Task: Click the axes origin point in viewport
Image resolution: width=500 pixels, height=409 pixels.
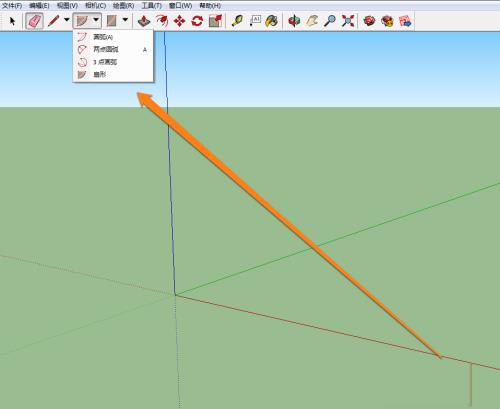Action: [175, 295]
